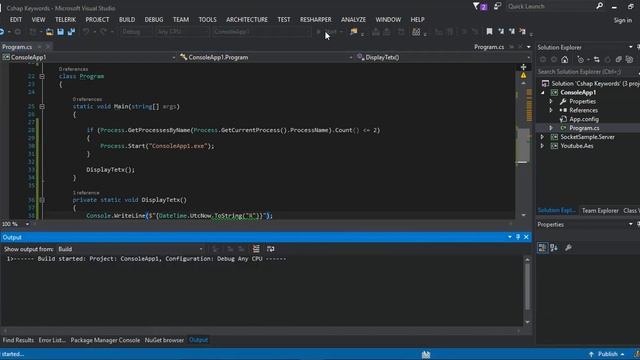This screenshot has width=640, height=360.
Task: Toggle auto-hide pin on Output panel
Action: (518, 237)
